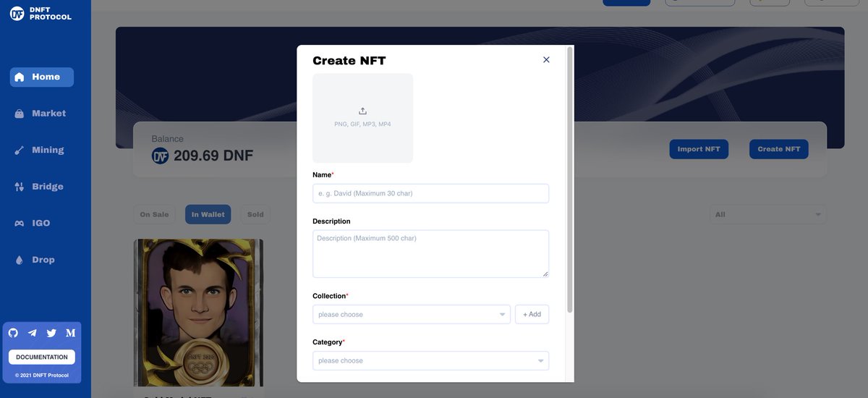This screenshot has width=868, height=398.
Task: Click the Market bag icon
Action: pos(20,114)
